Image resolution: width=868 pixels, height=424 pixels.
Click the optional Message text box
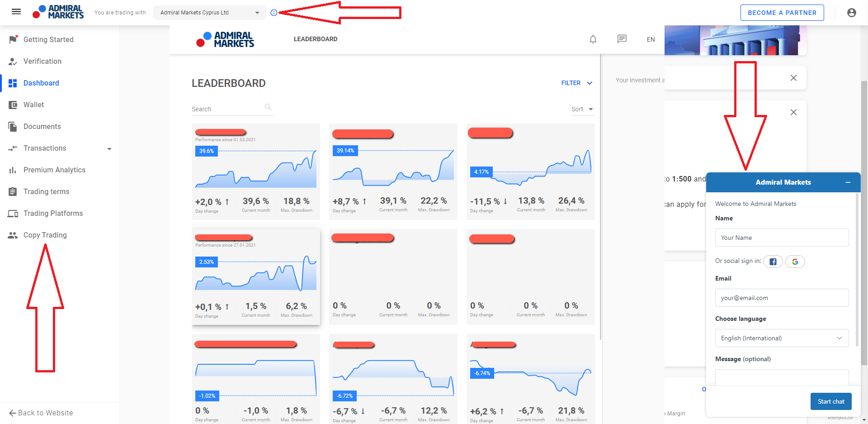[x=782, y=377]
